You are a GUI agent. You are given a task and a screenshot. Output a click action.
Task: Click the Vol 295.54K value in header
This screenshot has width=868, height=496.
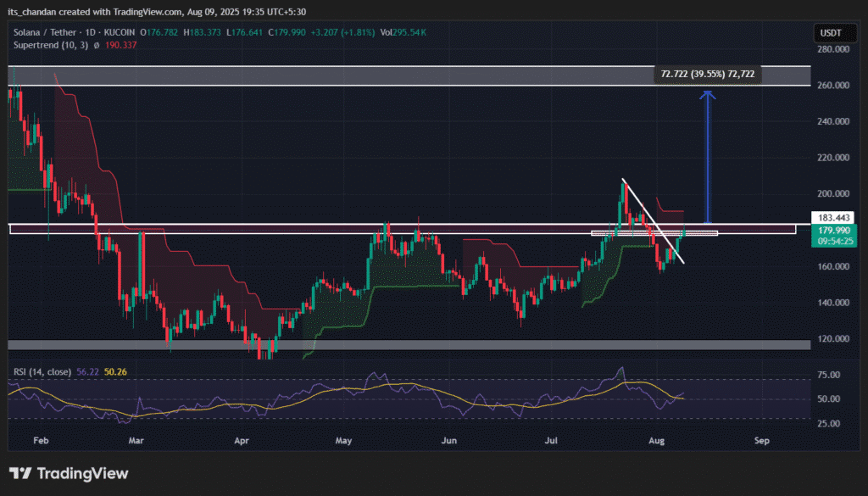click(x=403, y=32)
